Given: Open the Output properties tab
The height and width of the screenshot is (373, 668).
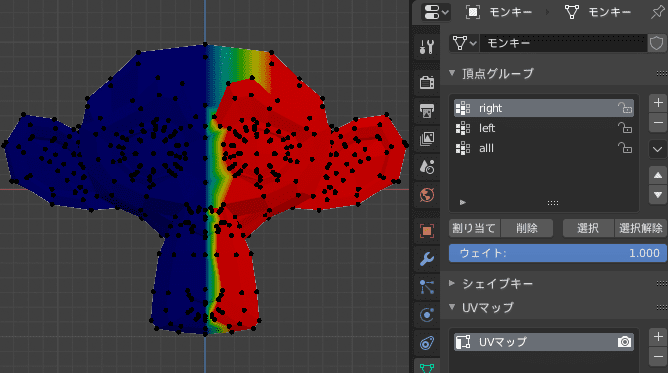Looking at the screenshot, I should 426,110.
